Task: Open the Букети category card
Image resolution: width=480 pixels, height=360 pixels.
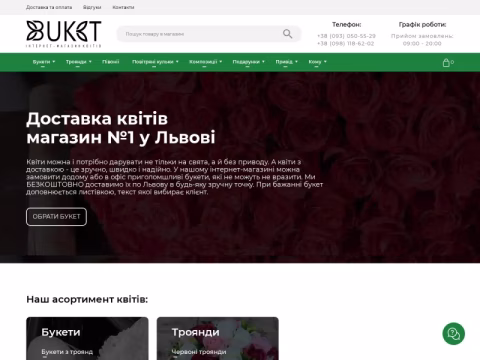Action: (x=87, y=338)
